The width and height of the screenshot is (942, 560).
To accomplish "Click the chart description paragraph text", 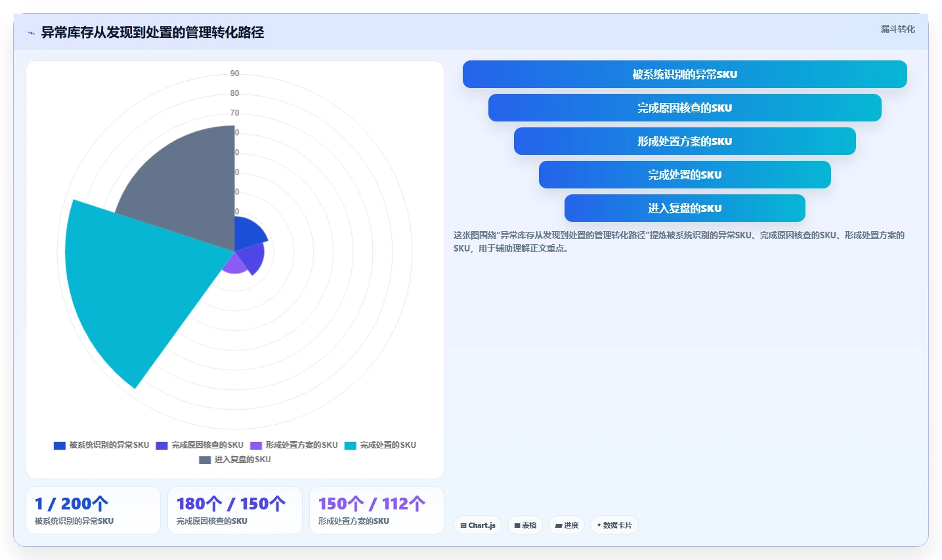I will point(679,242).
